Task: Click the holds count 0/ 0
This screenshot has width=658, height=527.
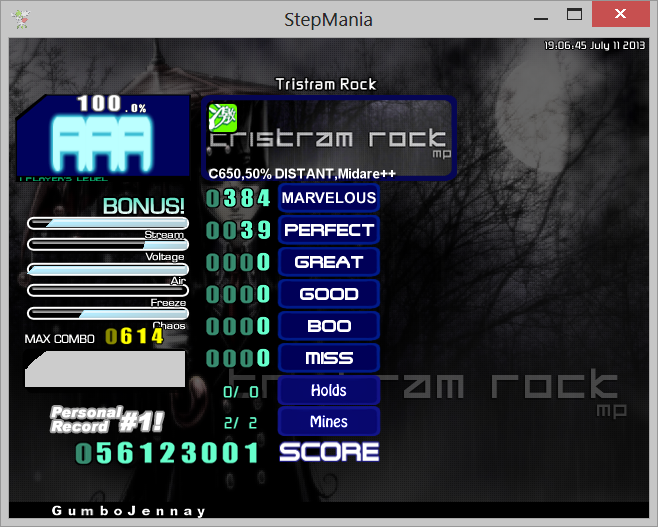Action: 241,392
